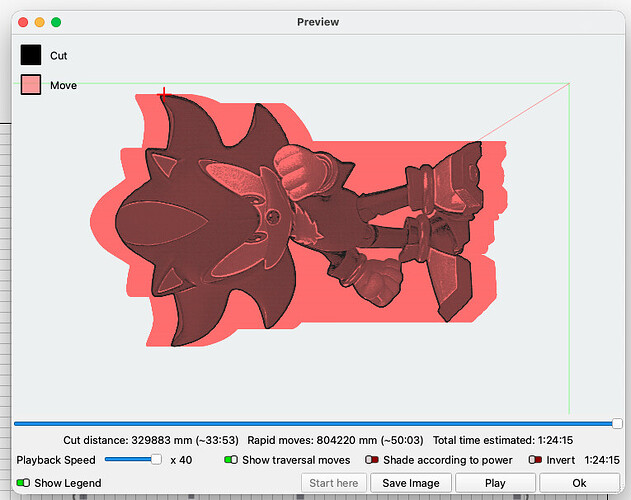This screenshot has height=500, width=631.
Task: Click the 'x 40' speed value
Action: (181, 460)
